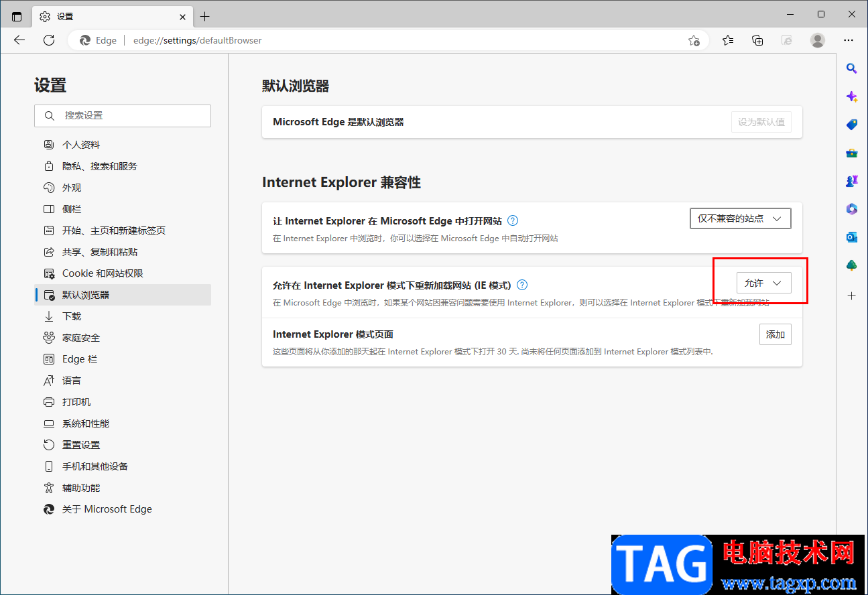Open the Collections icon

(x=757, y=40)
